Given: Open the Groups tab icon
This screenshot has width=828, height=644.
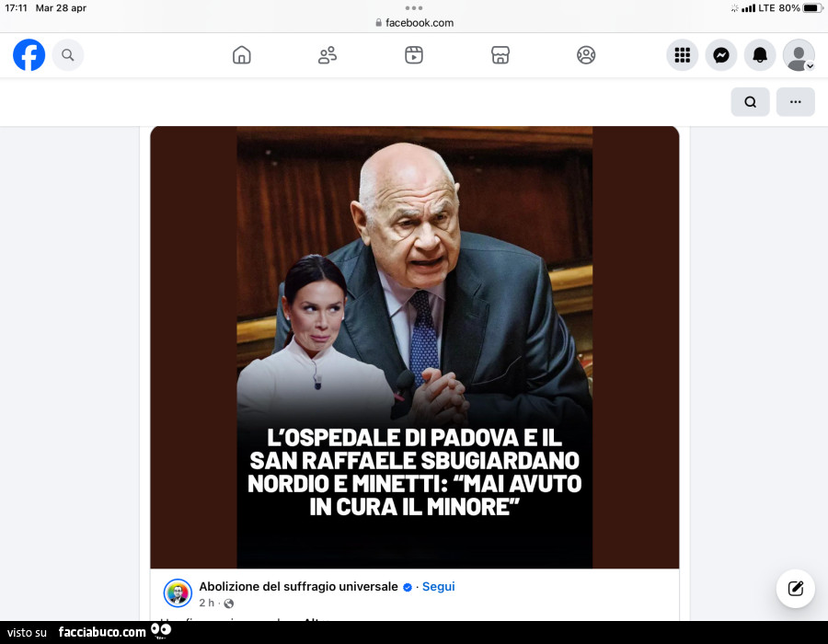Looking at the screenshot, I should (x=586, y=55).
